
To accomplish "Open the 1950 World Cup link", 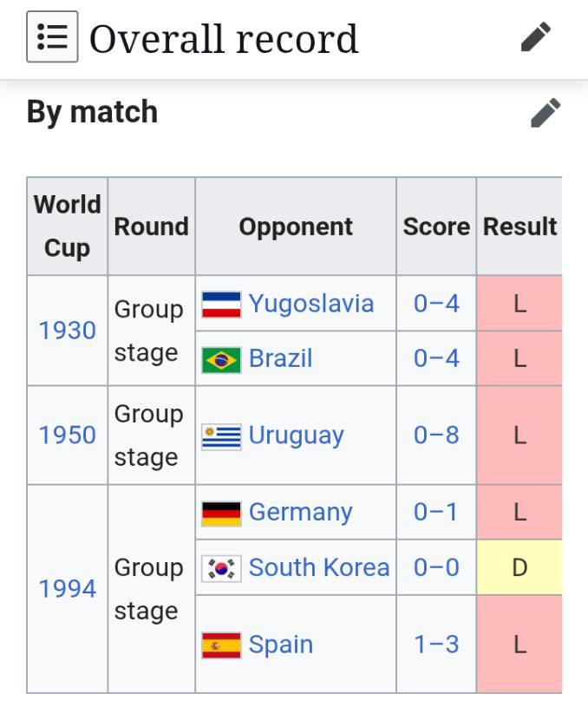I will point(67,435).
